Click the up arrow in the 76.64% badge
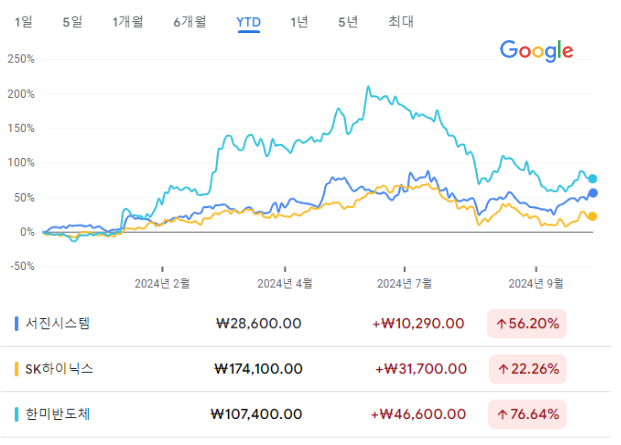This screenshot has width=621, height=445. pyautogui.click(x=503, y=415)
